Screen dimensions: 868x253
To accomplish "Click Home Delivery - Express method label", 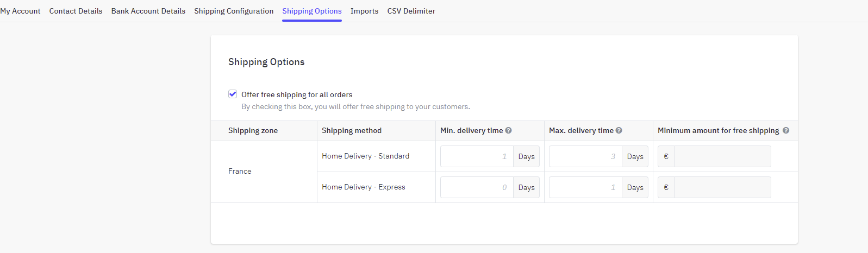I will pos(363,187).
